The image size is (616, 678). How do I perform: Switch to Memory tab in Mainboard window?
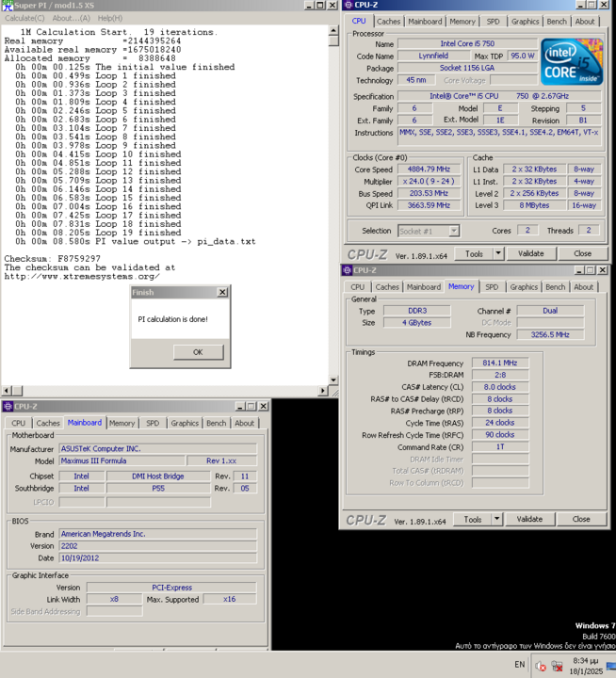[x=122, y=423]
